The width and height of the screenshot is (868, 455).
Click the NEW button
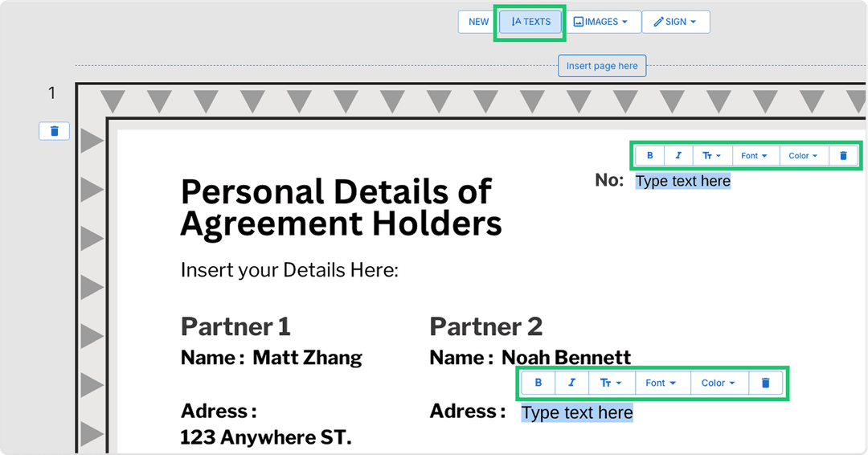coord(478,22)
